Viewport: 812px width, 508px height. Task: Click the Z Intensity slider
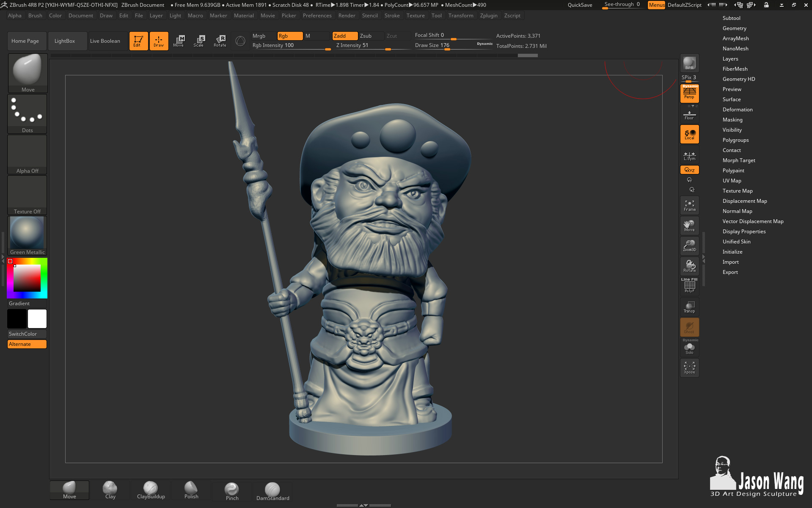[372, 46]
